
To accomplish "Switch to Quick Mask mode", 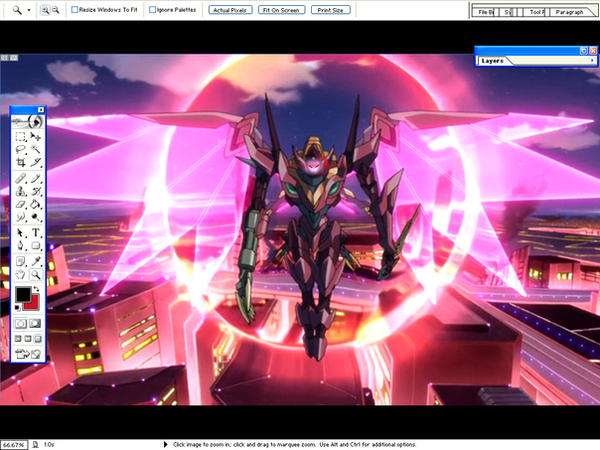I will pyautogui.click(x=35, y=324).
